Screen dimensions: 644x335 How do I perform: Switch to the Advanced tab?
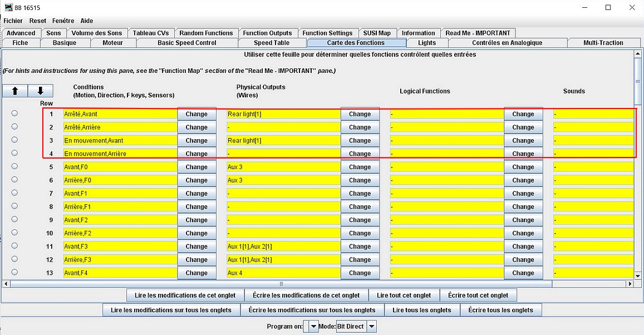pos(21,33)
